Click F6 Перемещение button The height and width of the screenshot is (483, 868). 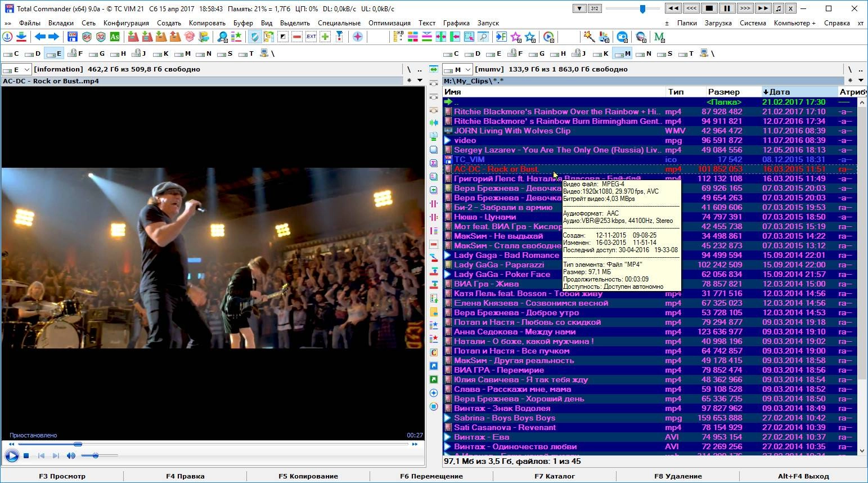[x=431, y=476]
